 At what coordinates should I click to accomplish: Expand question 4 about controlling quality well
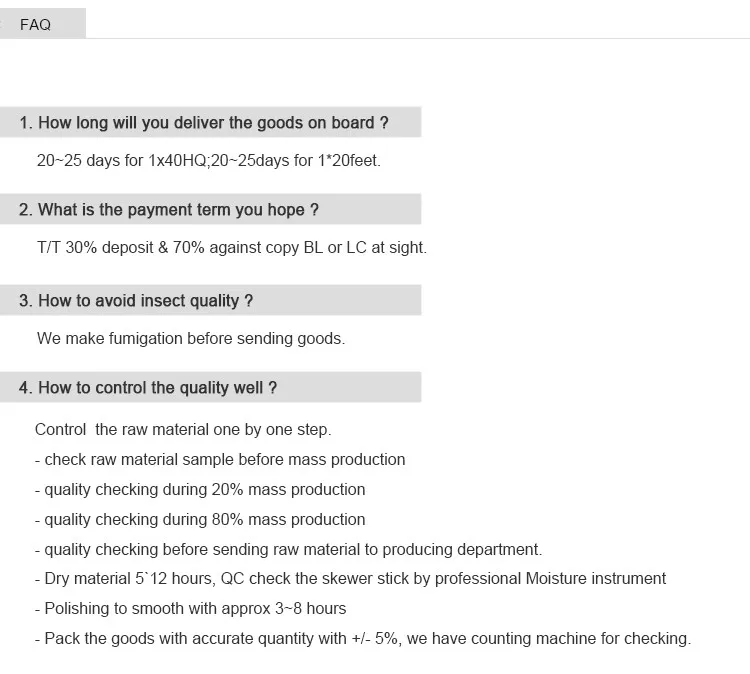click(148, 387)
